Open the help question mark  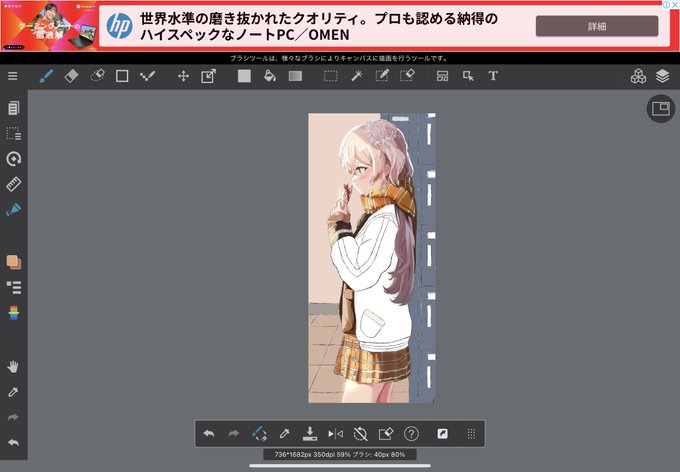click(x=411, y=433)
